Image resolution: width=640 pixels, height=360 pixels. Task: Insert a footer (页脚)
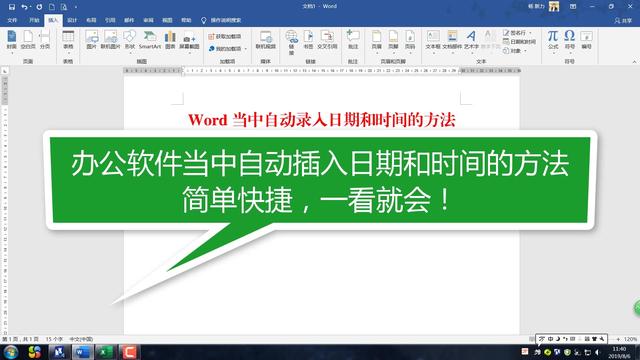(393, 41)
